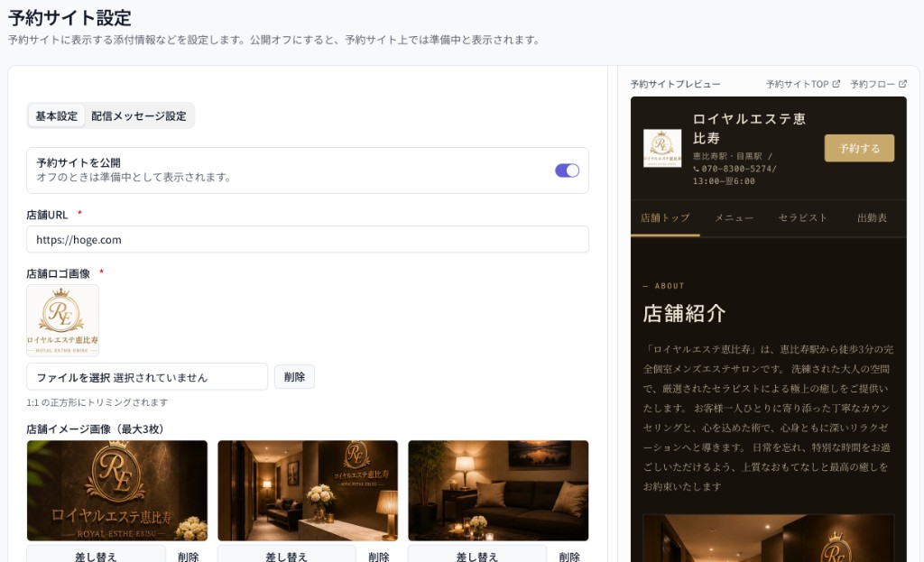Switch to 基本設定 tab
Image resolution: width=924 pixels, height=562 pixels.
point(57,116)
